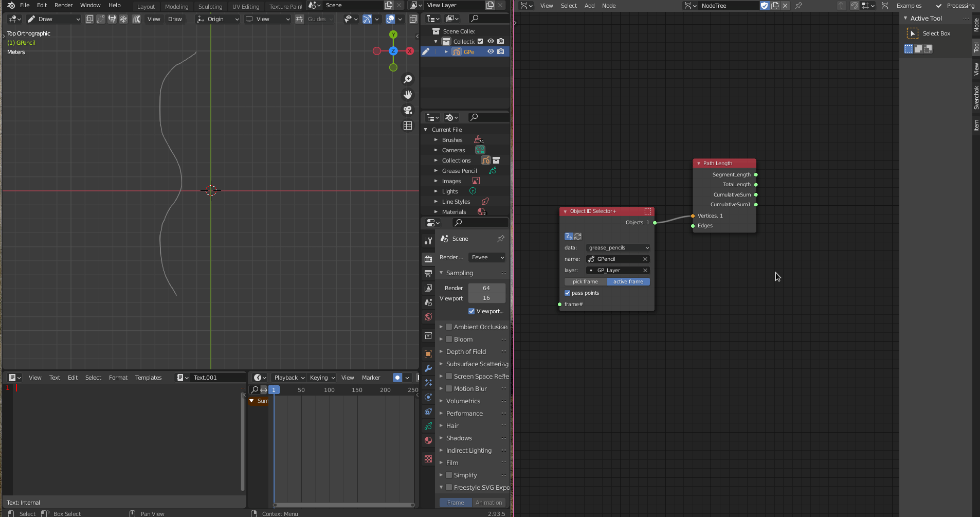Image resolution: width=980 pixels, height=517 pixels.
Task: Open the Physics properties tab
Action: [428, 397]
